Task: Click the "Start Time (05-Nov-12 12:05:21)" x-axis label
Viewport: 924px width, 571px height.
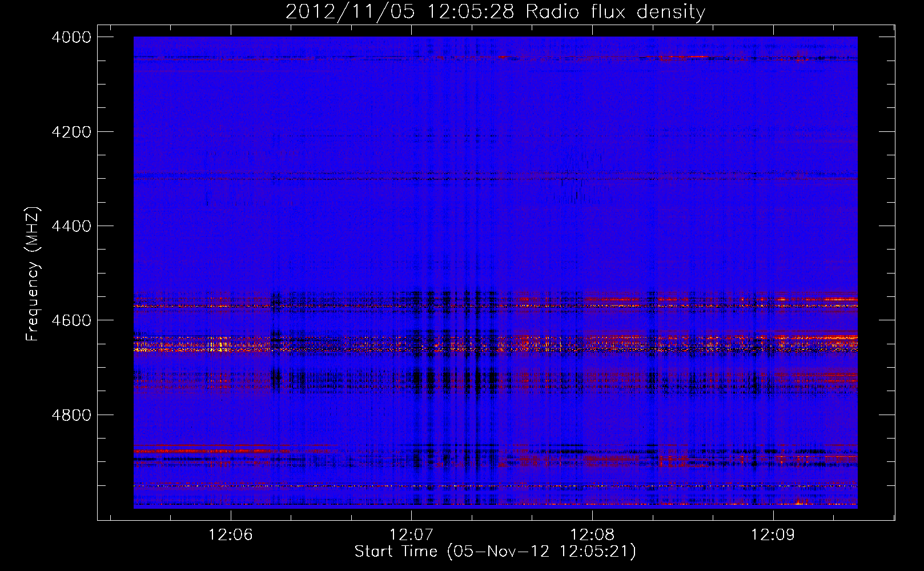Action: click(495, 552)
